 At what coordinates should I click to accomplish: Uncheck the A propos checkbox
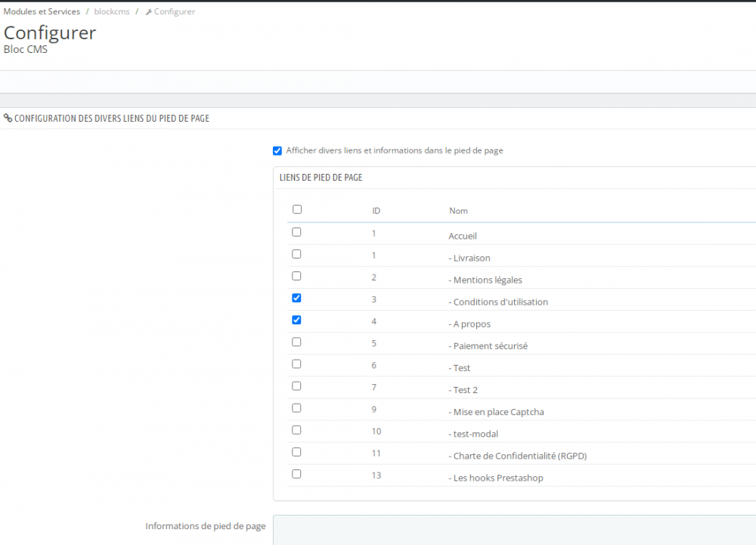[x=296, y=320]
